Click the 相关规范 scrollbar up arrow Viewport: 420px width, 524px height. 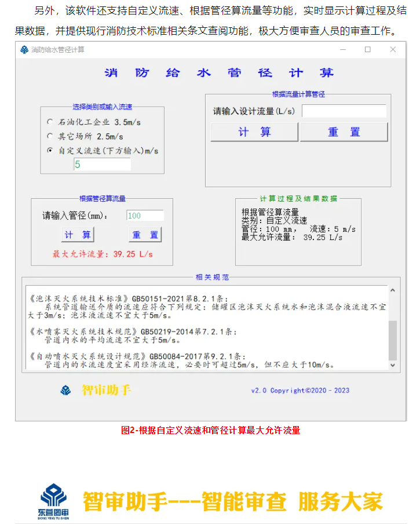(393, 290)
